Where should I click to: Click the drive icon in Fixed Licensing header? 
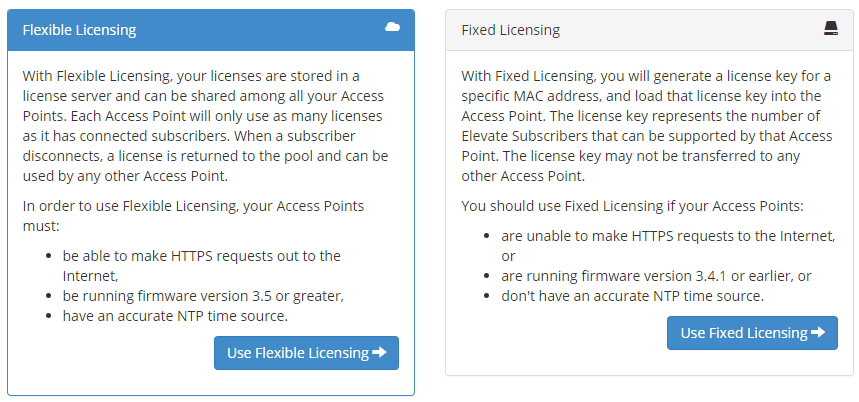point(831,29)
